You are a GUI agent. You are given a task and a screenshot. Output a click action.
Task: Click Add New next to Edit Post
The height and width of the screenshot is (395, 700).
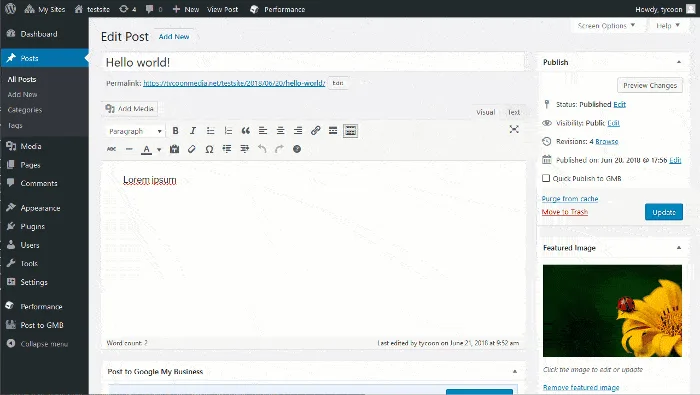[x=174, y=37]
